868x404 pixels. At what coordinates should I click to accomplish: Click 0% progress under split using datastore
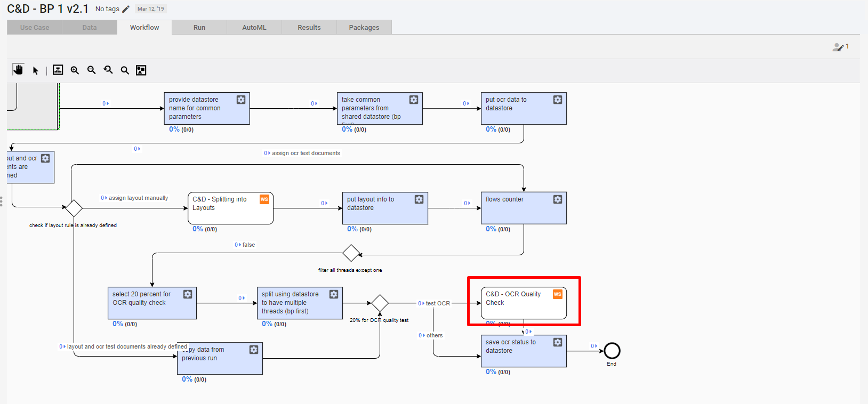267,324
